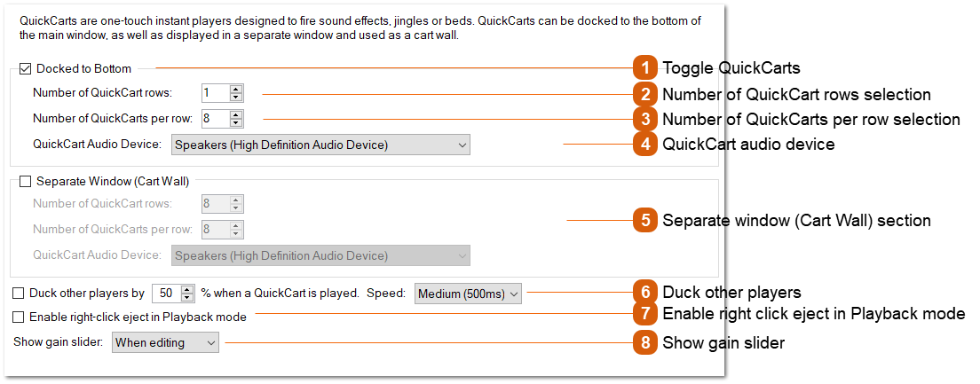Screen dimensions: 980x384
Task: Click callout badge 8 for Show gain slider
Action: tap(645, 342)
